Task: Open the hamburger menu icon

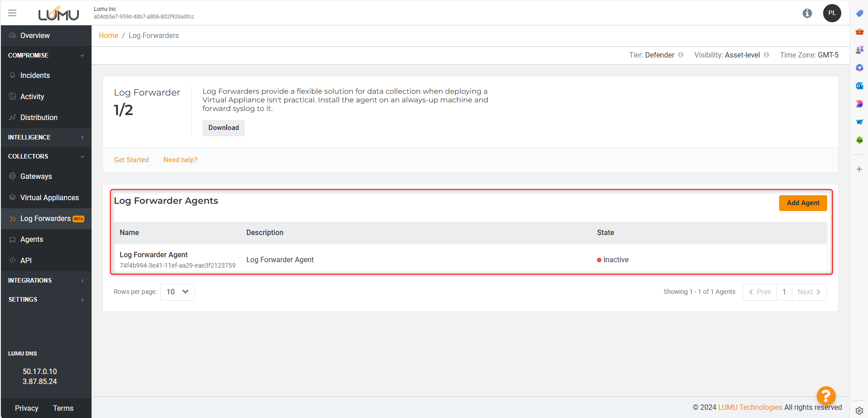Action: coord(12,13)
